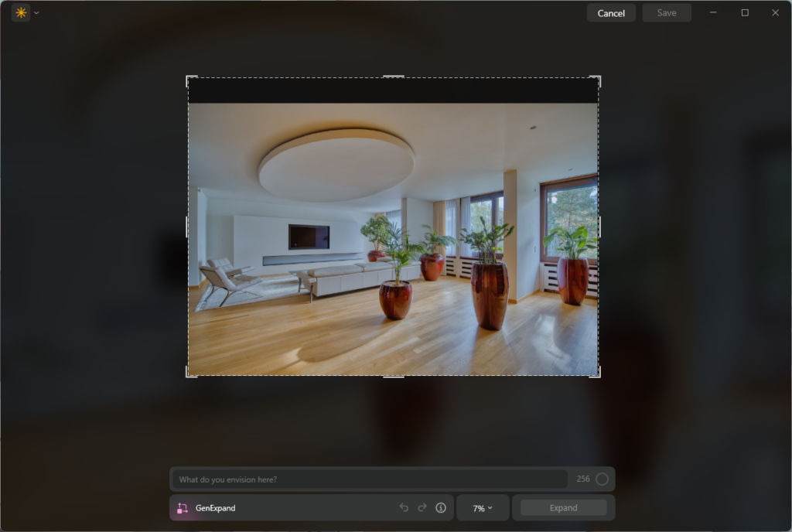Minimize the application window
Image resolution: width=792 pixels, height=532 pixels.
[713, 12]
